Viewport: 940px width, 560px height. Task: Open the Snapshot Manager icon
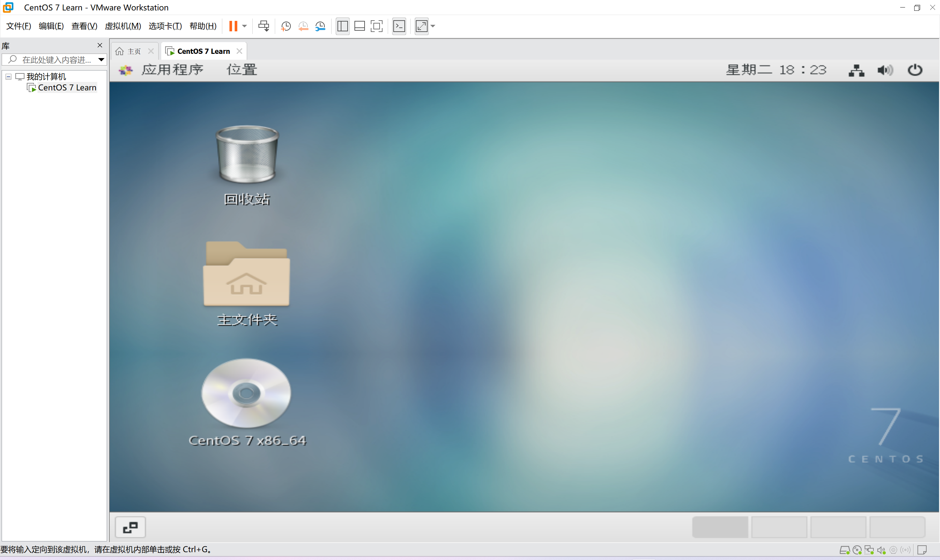coord(321,26)
